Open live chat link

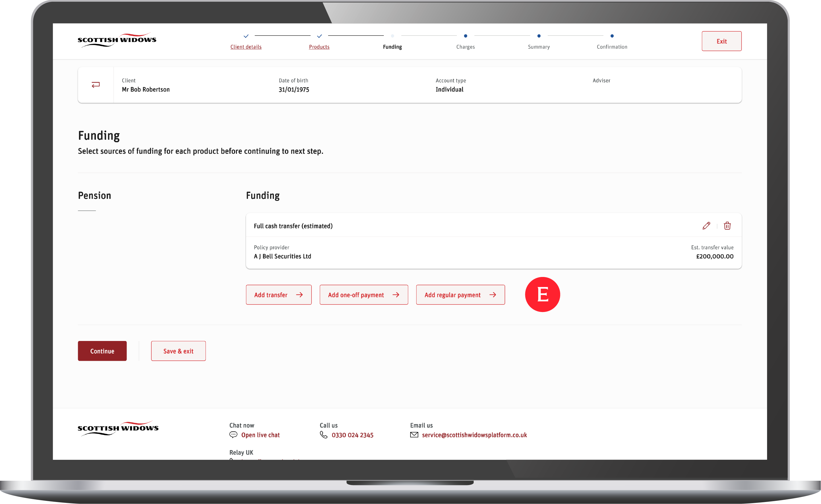tap(260, 435)
